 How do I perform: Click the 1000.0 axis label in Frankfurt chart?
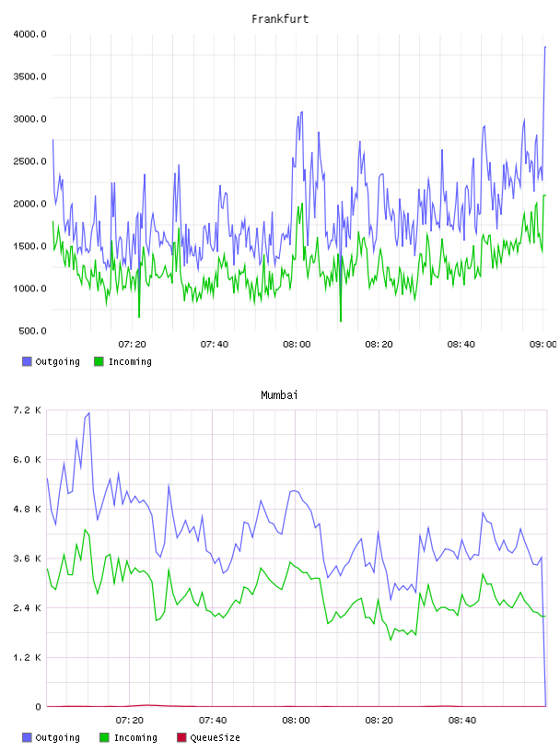(29, 288)
